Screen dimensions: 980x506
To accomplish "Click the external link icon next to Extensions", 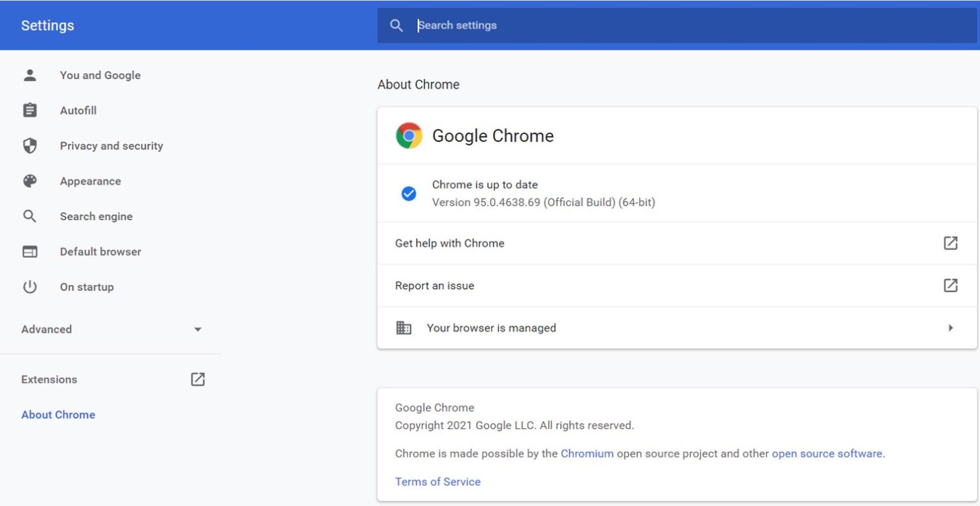I will click(198, 379).
